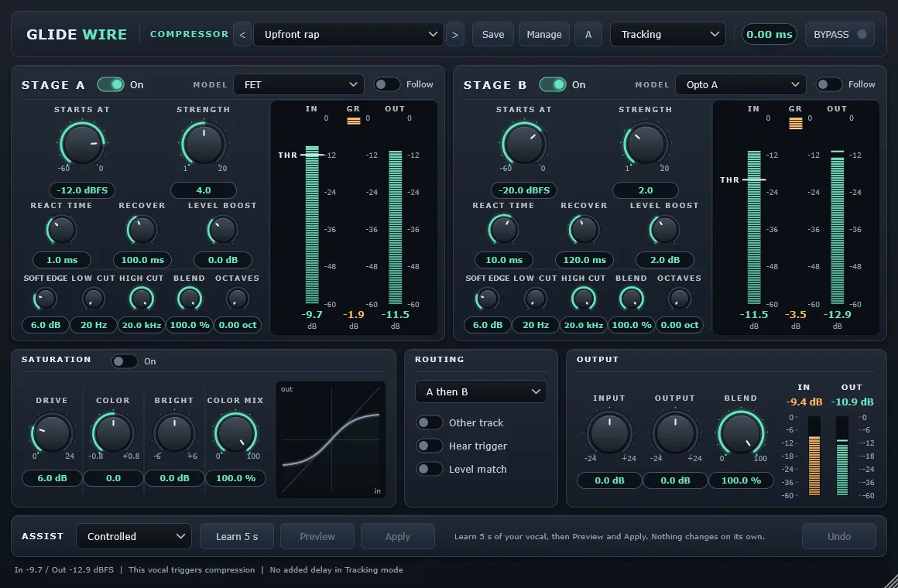Go to previous preset with left arrow
The height and width of the screenshot is (588, 898).
click(x=242, y=34)
